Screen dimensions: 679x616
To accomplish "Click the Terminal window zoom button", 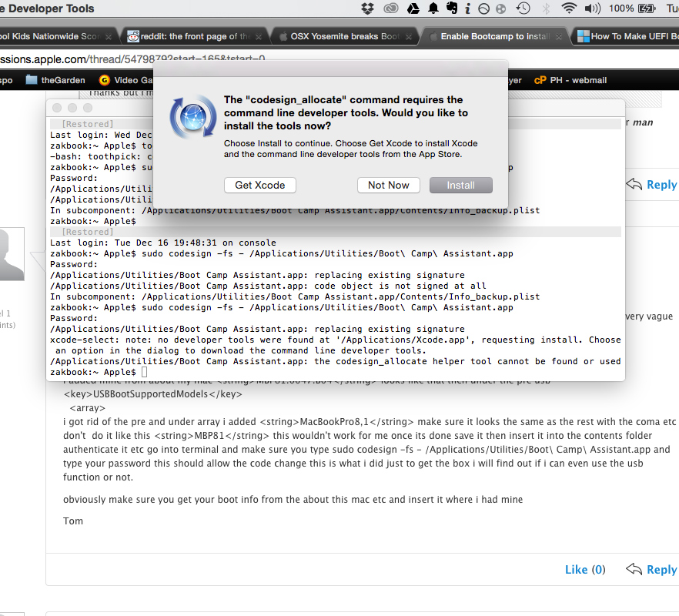I will point(88,108).
